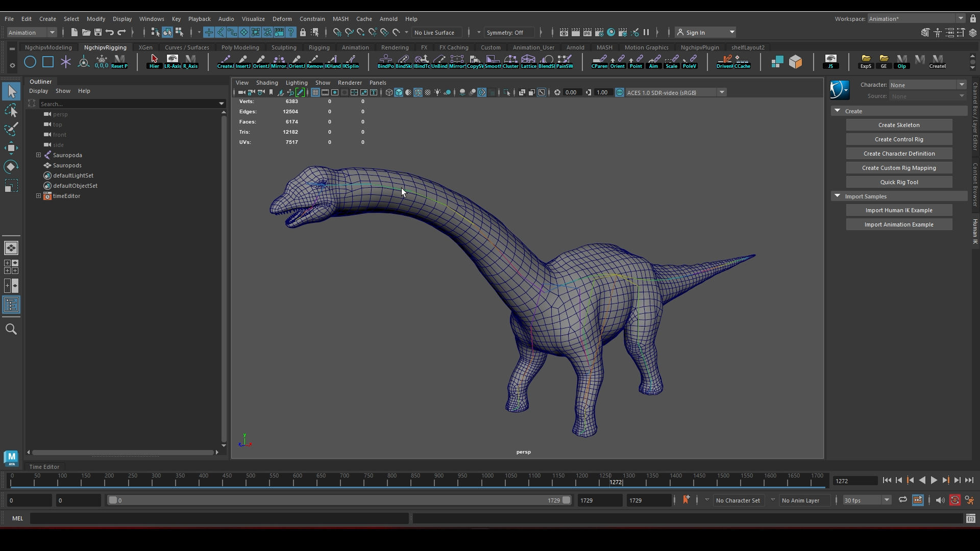Viewport: 980px width, 551px height.
Task: Open the Workspace dropdown
Action: 916,19
